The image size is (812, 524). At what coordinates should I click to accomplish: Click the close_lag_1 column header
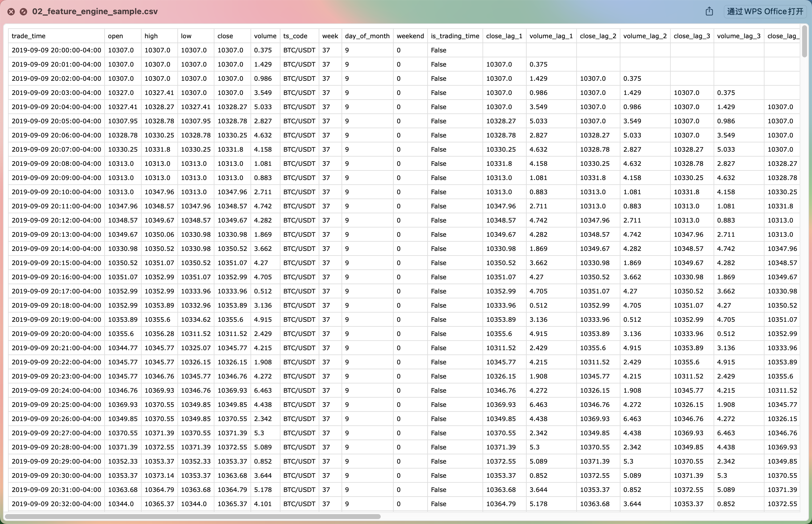tap(504, 36)
